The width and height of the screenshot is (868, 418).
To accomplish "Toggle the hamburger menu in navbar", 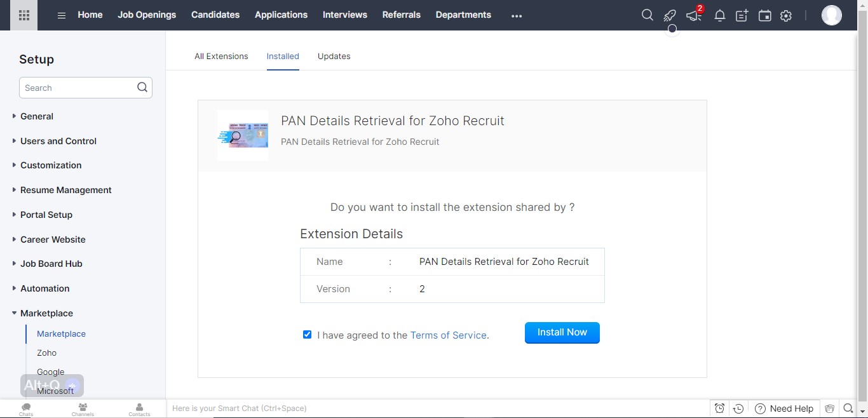I will pos(62,15).
